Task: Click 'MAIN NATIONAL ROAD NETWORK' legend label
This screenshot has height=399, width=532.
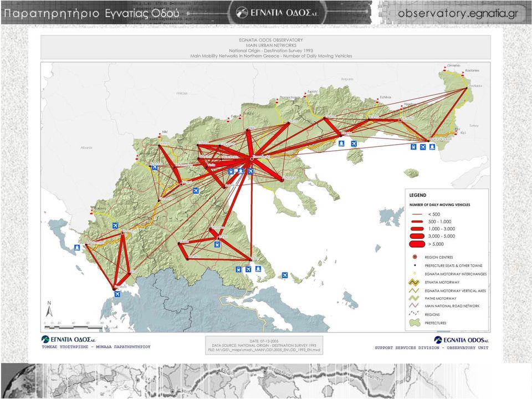Action: (x=452, y=306)
